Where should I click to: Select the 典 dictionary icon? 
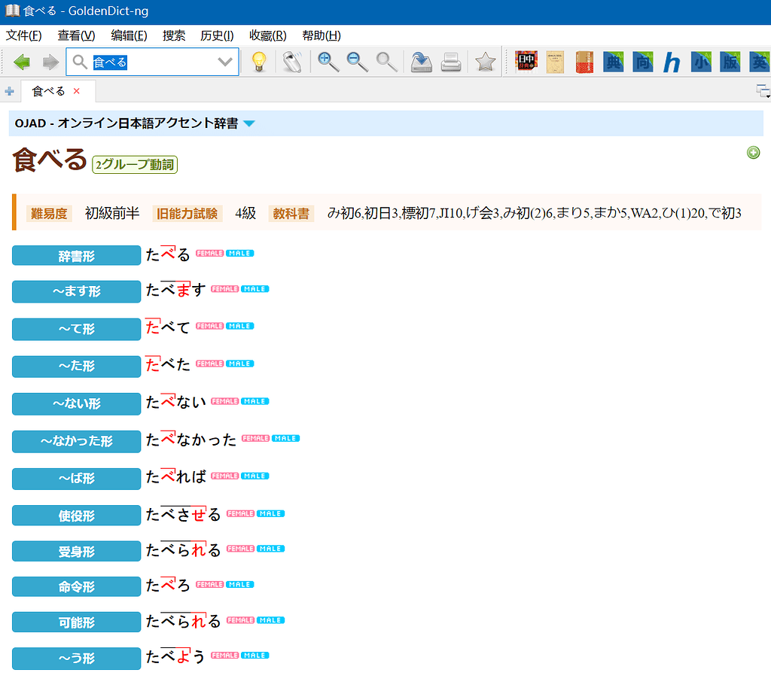tap(613, 62)
